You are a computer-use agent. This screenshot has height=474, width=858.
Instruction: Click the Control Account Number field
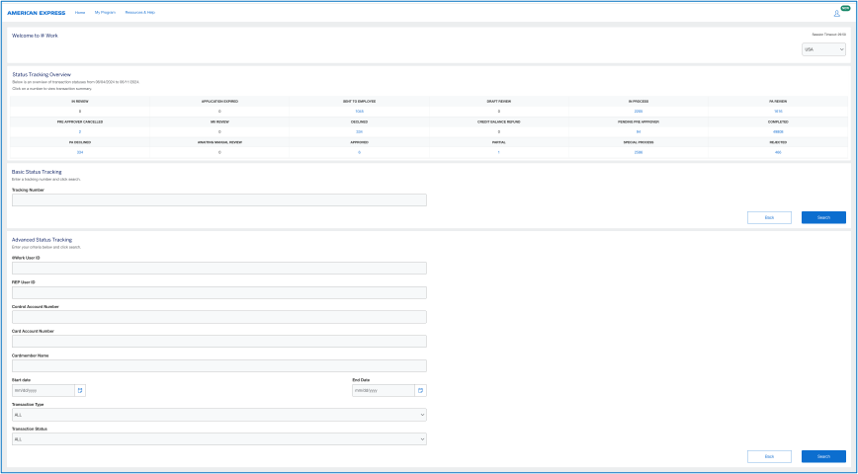point(219,317)
